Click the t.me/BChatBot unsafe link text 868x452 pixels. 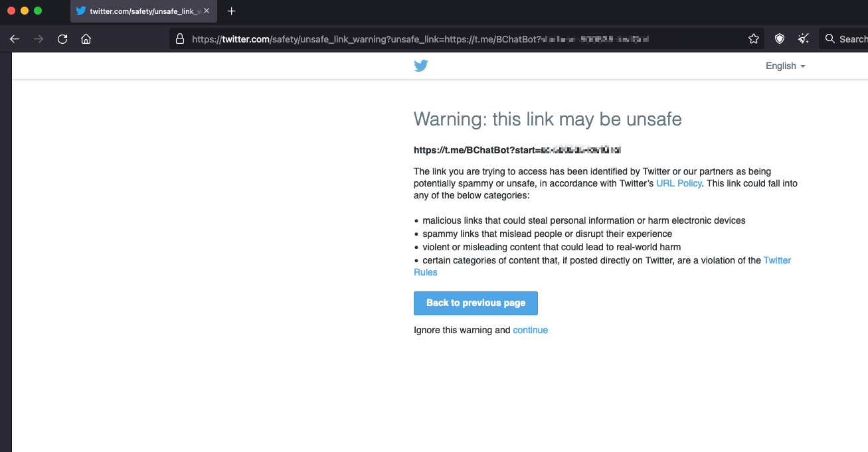point(517,150)
